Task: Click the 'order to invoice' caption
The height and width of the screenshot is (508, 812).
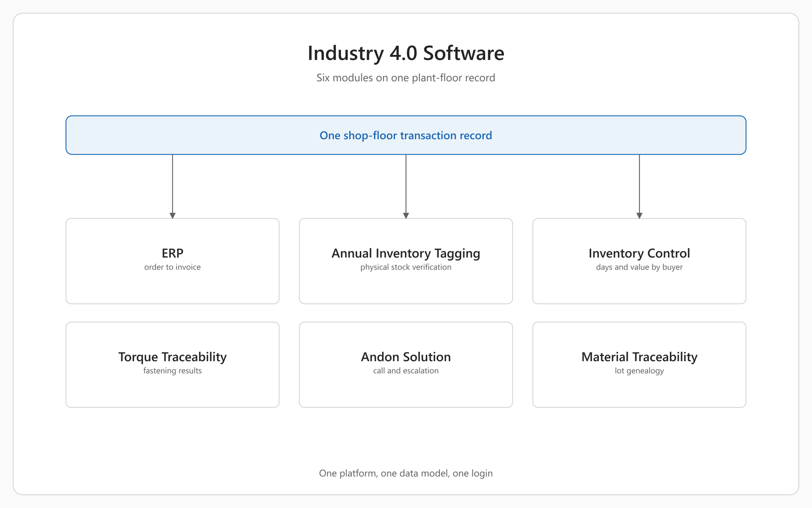Action: [173, 267]
